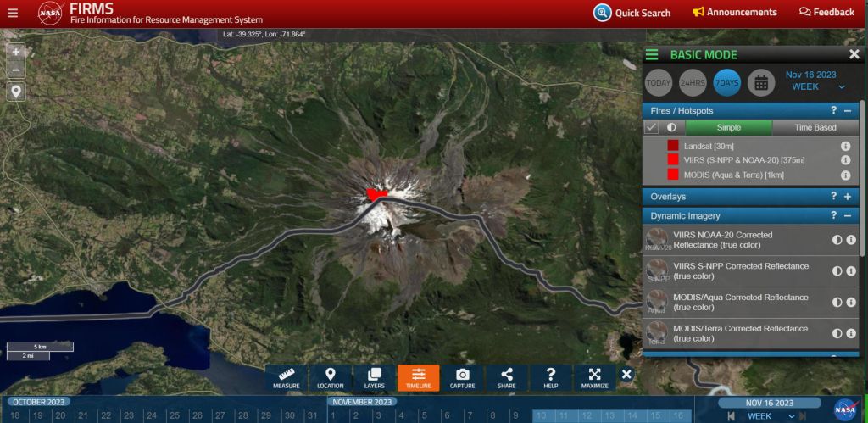
Task: Maximize the map view
Action: click(x=595, y=378)
